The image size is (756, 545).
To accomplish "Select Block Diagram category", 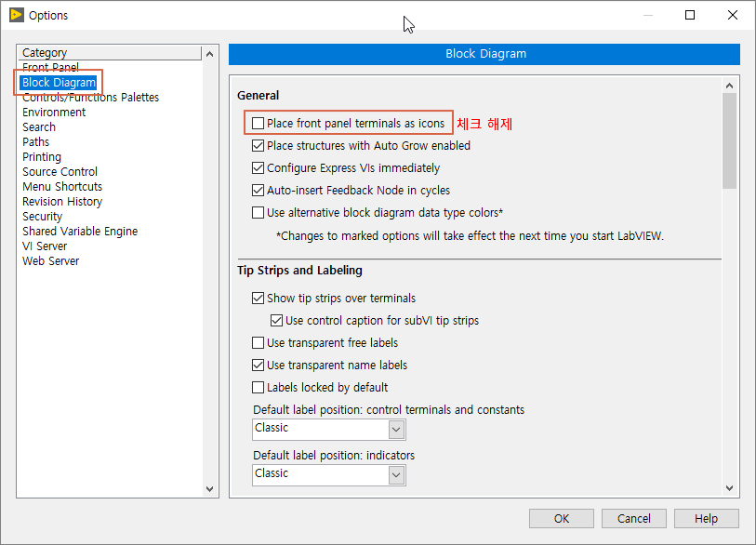I will tap(59, 83).
